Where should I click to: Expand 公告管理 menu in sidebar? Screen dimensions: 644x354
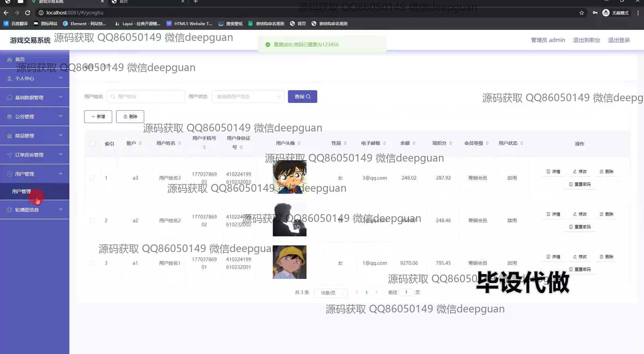35,117
